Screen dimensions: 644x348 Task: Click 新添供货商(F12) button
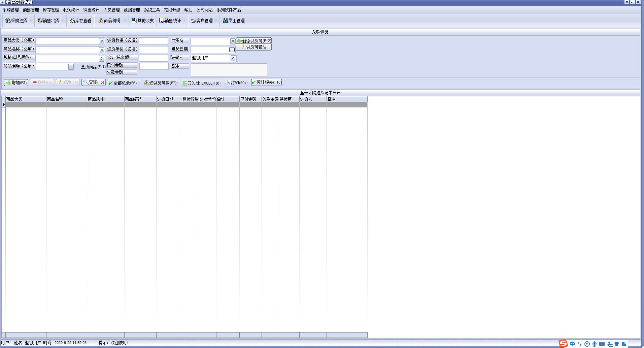pyautogui.click(x=254, y=41)
